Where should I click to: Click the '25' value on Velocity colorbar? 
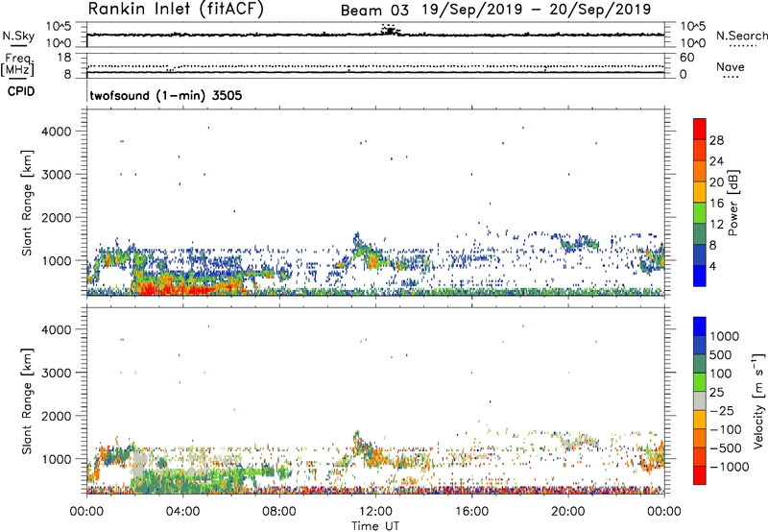coord(717,393)
